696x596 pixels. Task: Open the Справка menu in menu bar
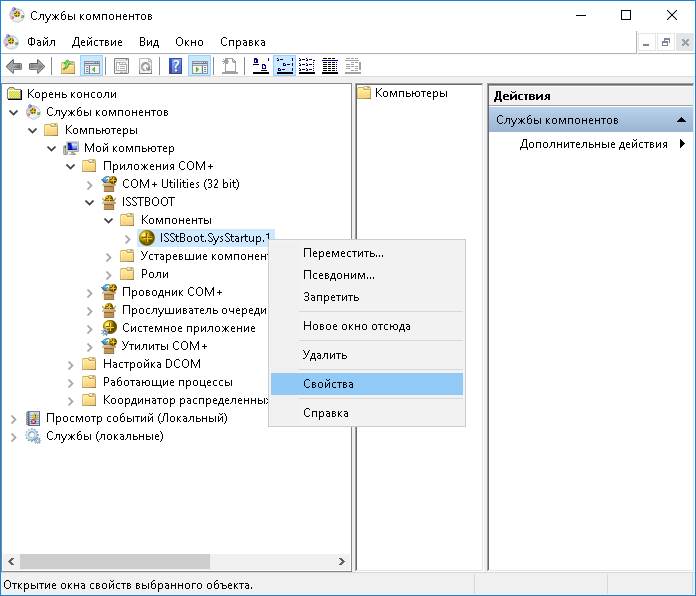243,42
